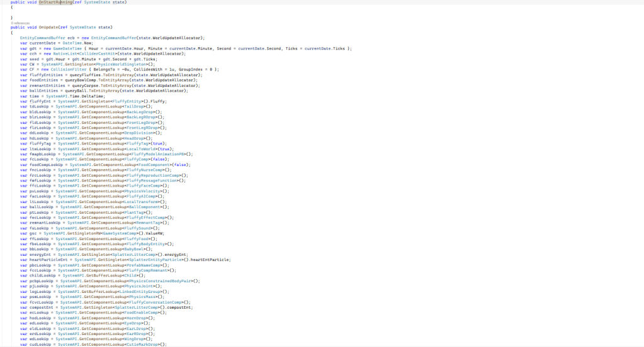Viewport: 644px width, 347px height.
Task: Click 'DeltaTime' in the var time line
Action: pyautogui.click(x=93, y=96)
